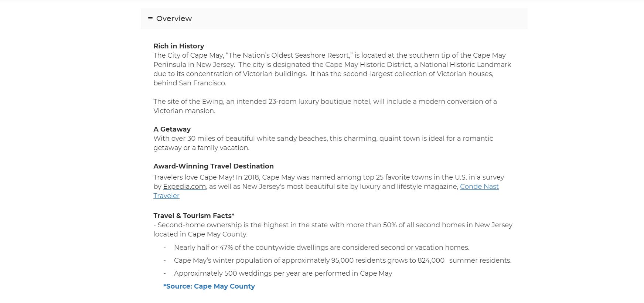
Task: Click the "A Getaway" heading
Action: (x=172, y=129)
